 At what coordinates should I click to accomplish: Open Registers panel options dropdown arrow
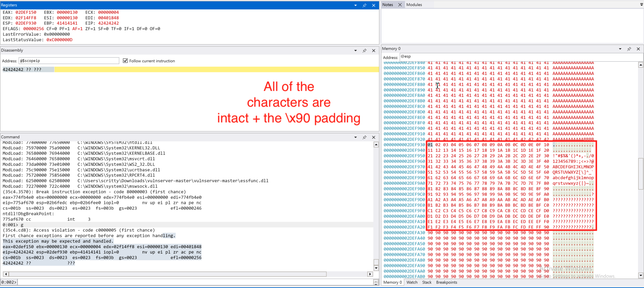356,5
